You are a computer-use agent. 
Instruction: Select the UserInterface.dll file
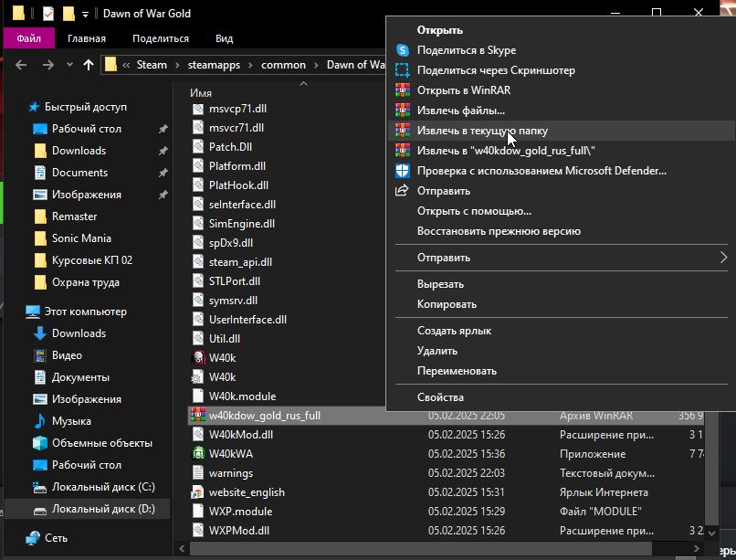click(247, 320)
